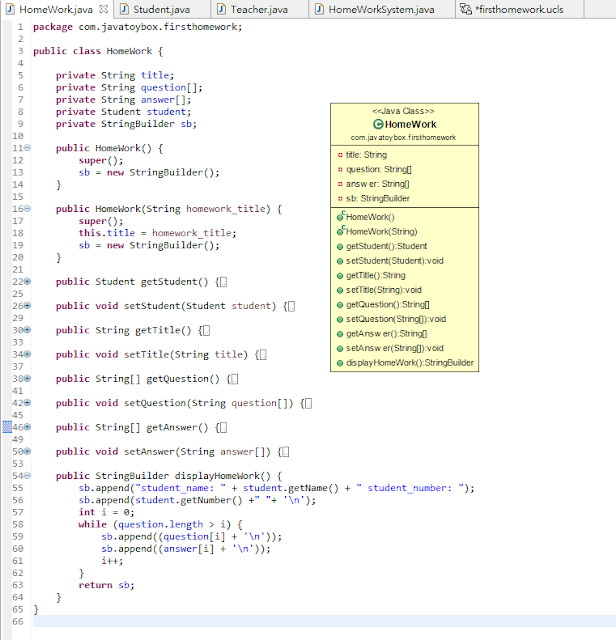Click the constructor icon for HomeWork() in diagram
The width and height of the screenshot is (616, 640).
coord(340,217)
